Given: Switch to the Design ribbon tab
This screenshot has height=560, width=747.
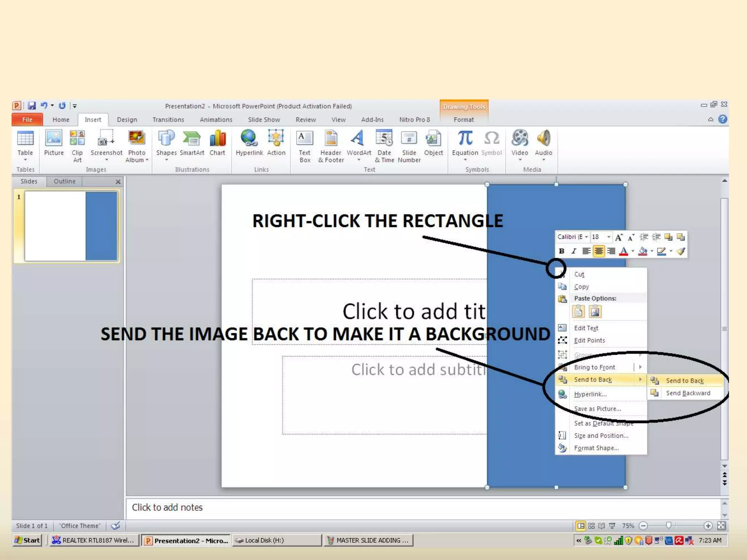Looking at the screenshot, I should click(x=127, y=120).
